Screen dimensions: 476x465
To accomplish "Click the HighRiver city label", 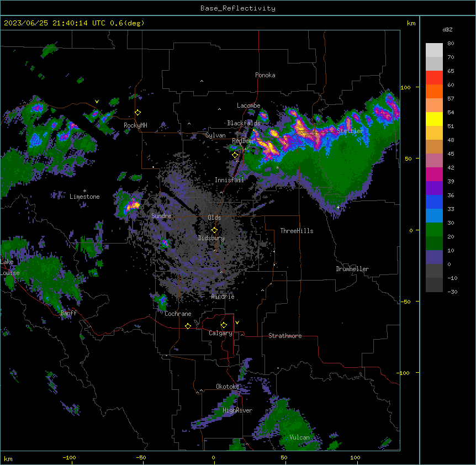I will (237, 410).
